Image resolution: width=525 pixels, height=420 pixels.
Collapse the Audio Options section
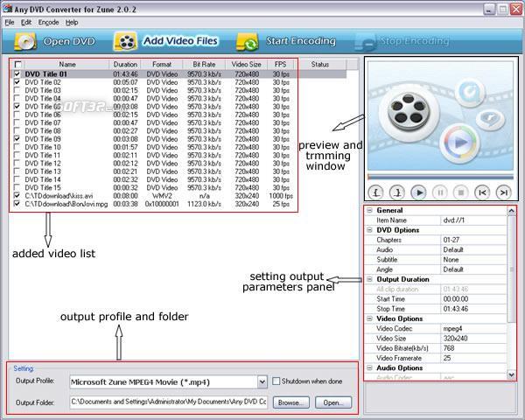click(369, 367)
